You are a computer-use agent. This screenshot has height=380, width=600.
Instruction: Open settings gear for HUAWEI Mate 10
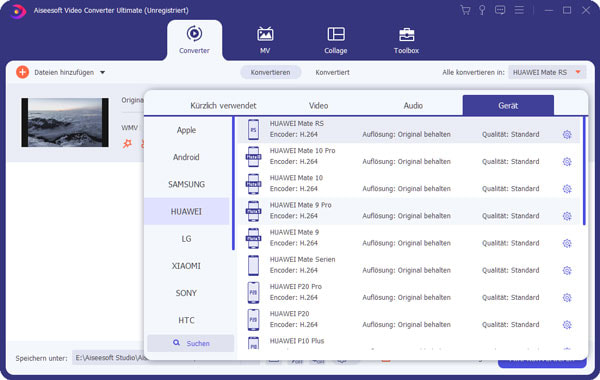[x=567, y=189]
